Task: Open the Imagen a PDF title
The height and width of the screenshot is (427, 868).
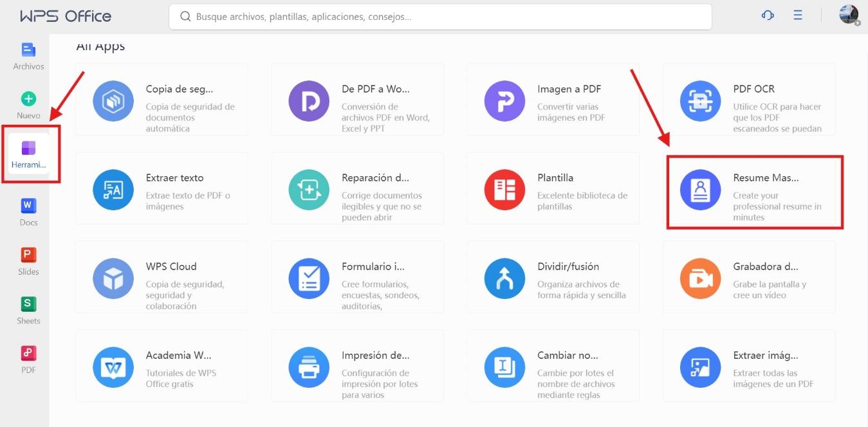Action: 569,89
